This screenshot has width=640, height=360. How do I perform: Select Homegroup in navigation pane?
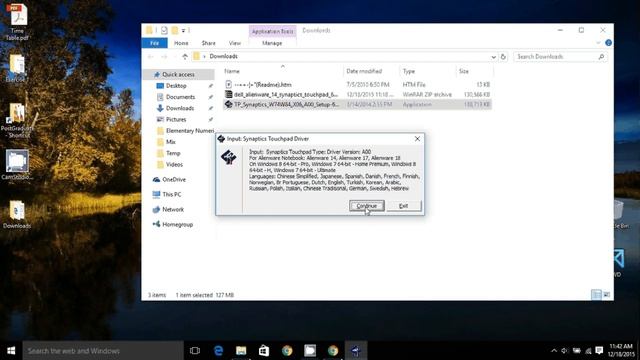(177, 224)
